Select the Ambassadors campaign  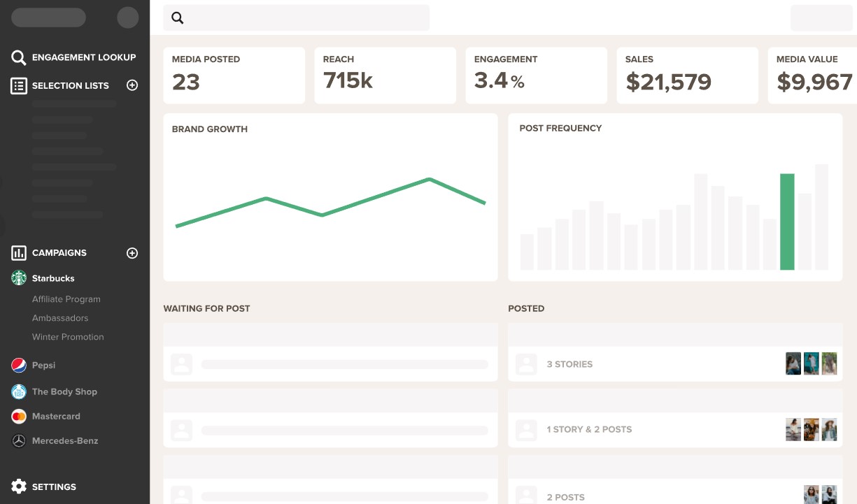[62, 318]
